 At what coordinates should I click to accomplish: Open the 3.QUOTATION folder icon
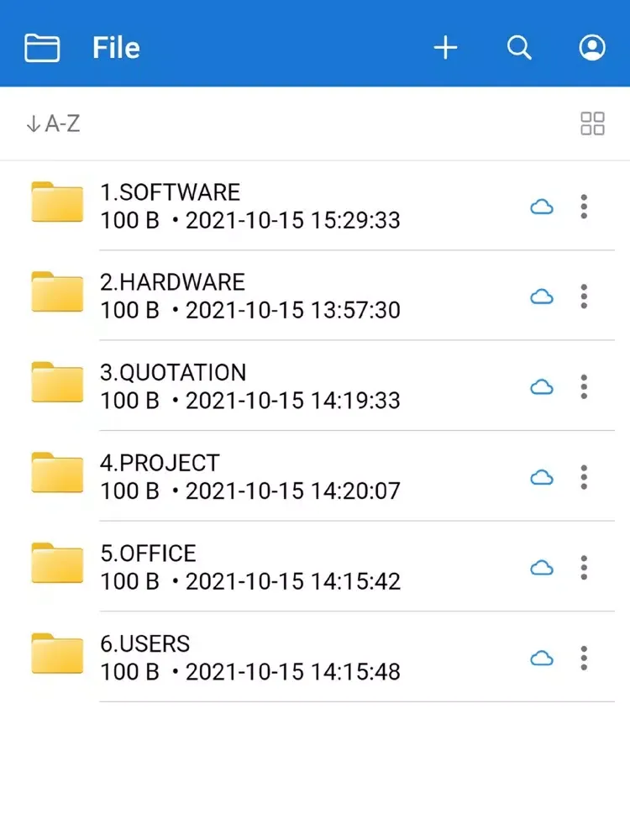57,382
